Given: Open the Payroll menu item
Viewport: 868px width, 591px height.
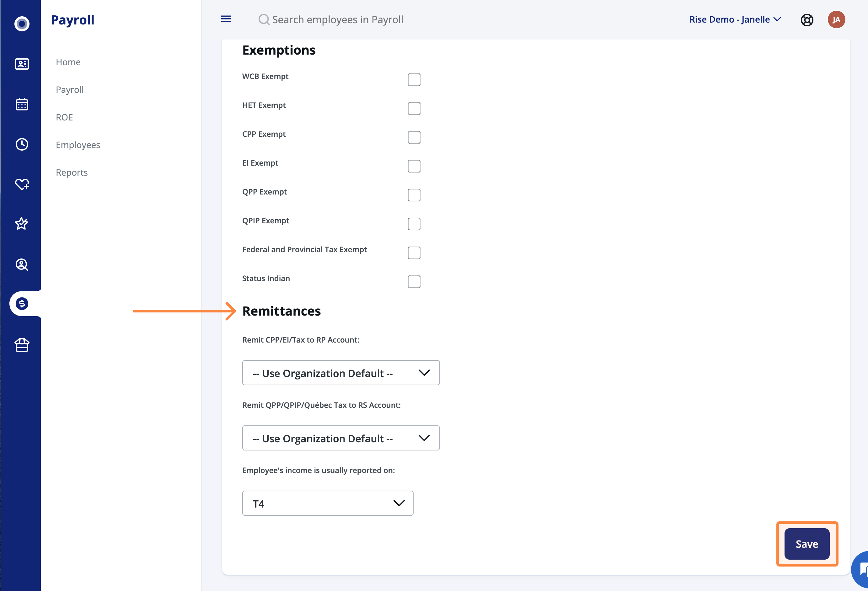Looking at the screenshot, I should click(x=70, y=90).
